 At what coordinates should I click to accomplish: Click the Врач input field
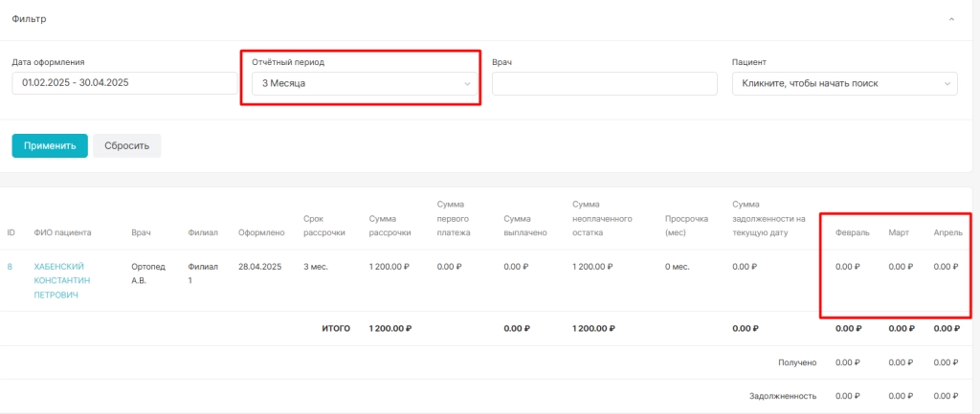(605, 83)
